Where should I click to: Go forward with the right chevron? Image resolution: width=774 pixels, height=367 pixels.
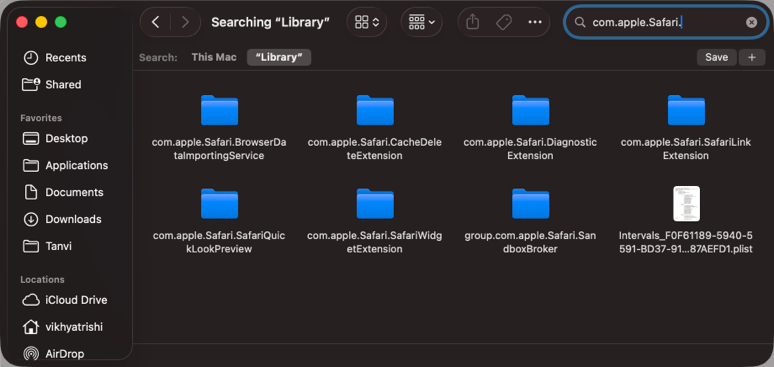point(185,22)
